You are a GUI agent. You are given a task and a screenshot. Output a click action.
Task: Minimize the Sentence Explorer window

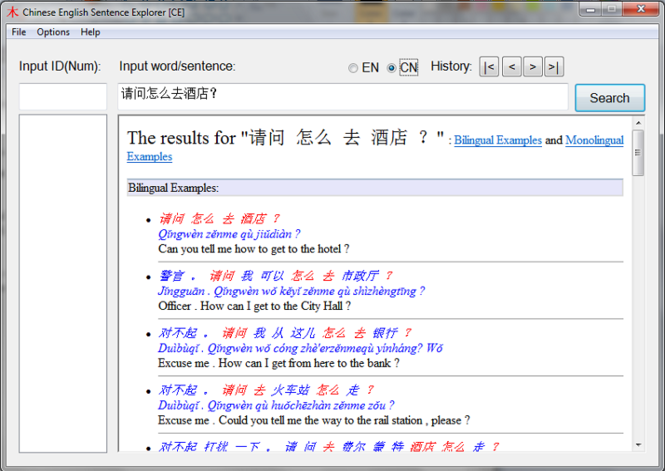pos(592,9)
